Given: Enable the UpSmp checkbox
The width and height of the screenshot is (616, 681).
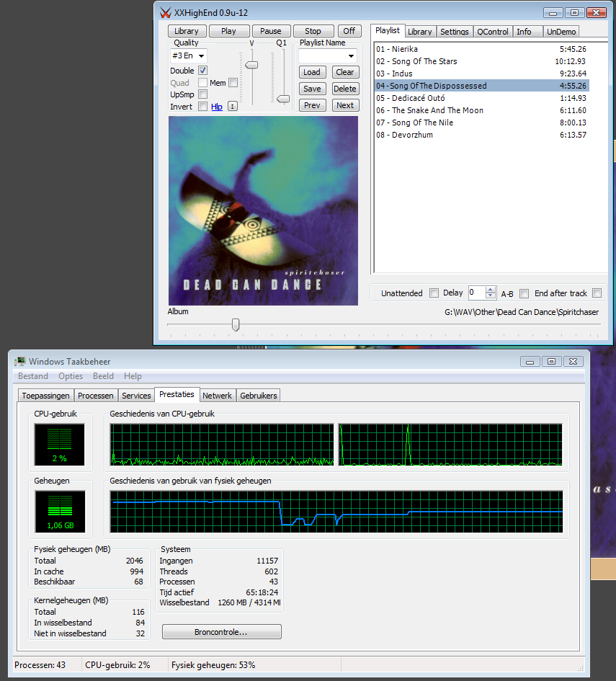Looking at the screenshot, I should [x=202, y=94].
